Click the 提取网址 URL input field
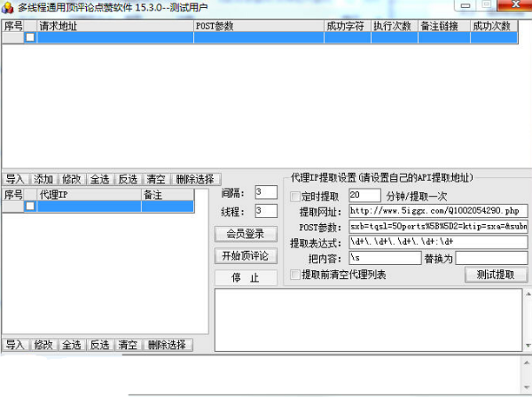 coord(438,211)
